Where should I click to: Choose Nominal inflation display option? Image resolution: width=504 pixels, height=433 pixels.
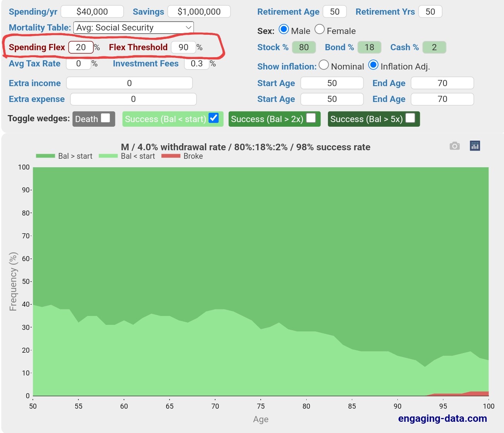click(x=324, y=65)
